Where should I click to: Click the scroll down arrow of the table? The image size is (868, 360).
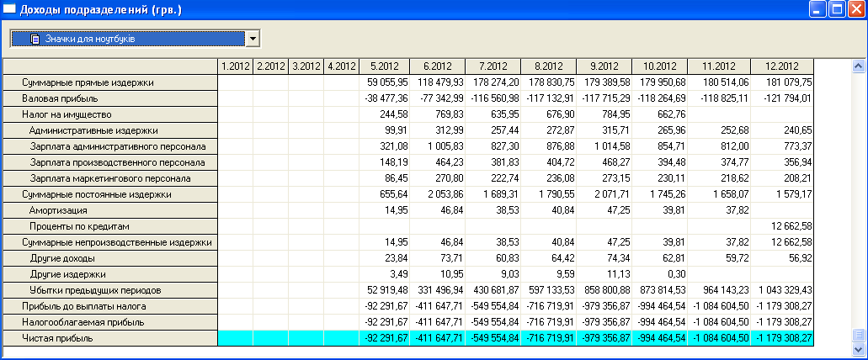point(859,349)
